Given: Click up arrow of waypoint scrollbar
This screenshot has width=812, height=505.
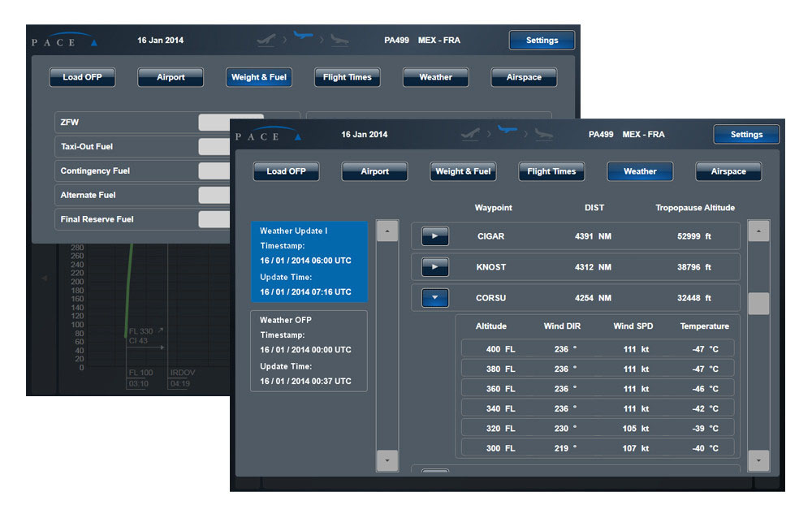Looking at the screenshot, I should point(758,231).
